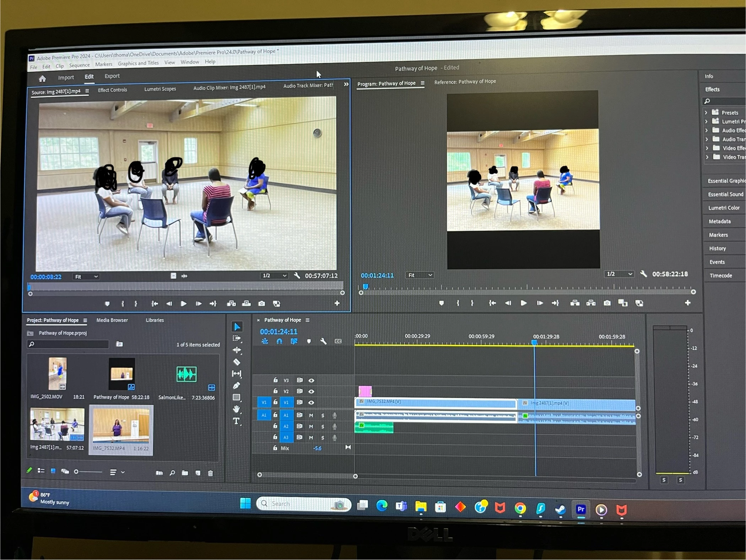Open Timeline Display Settings wrench icon
Image resolution: width=746 pixels, height=560 pixels.
coord(323,341)
